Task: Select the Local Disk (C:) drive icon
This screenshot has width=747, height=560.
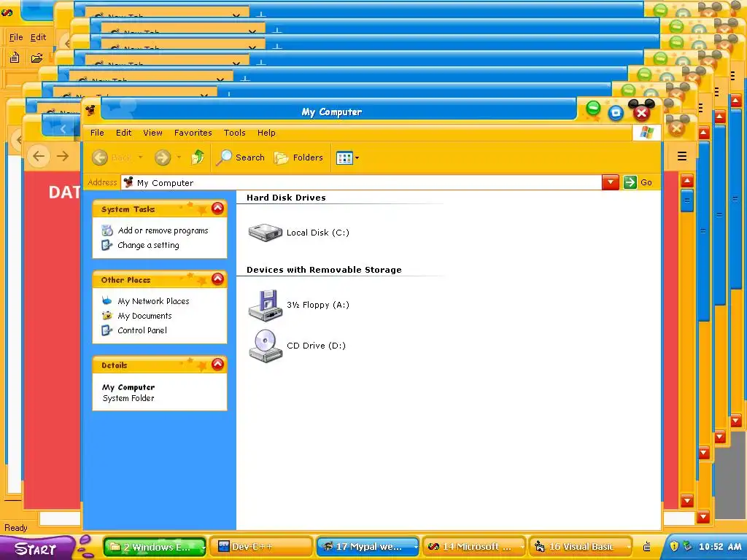Action: pos(266,233)
